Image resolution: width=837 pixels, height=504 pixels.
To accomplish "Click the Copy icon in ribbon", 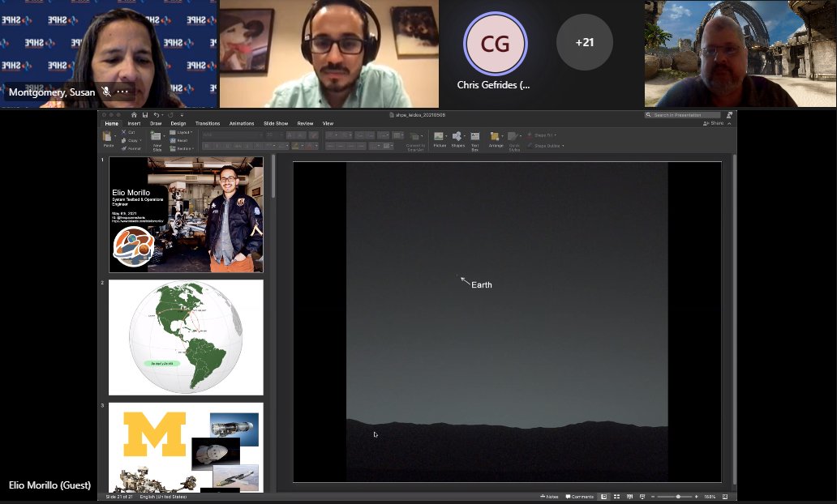I will [124, 140].
